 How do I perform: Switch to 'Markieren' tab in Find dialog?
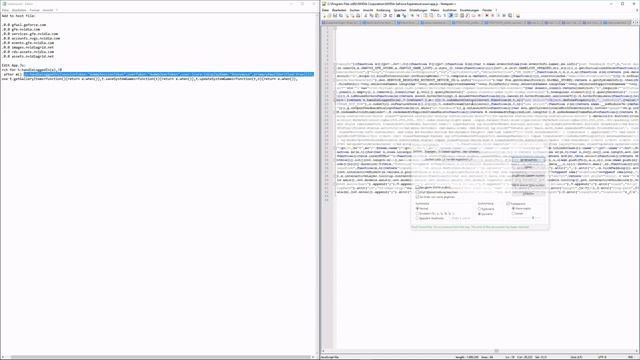tap(471, 152)
